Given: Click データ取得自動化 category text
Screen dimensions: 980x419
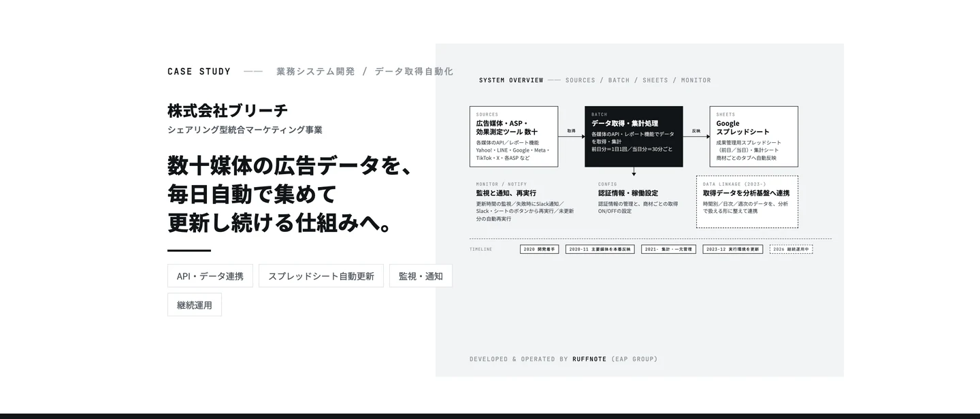Looking at the screenshot, I should [x=414, y=71].
